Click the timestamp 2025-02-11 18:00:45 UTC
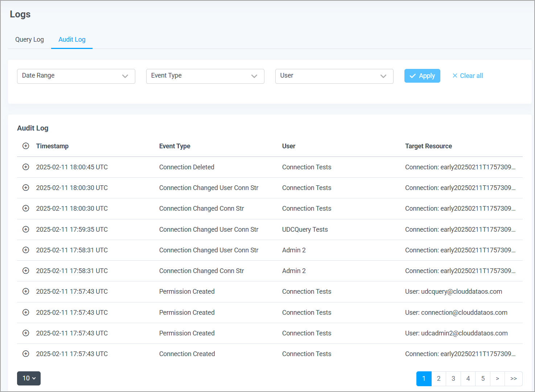The width and height of the screenshot is (535, 392). (72, 167)
